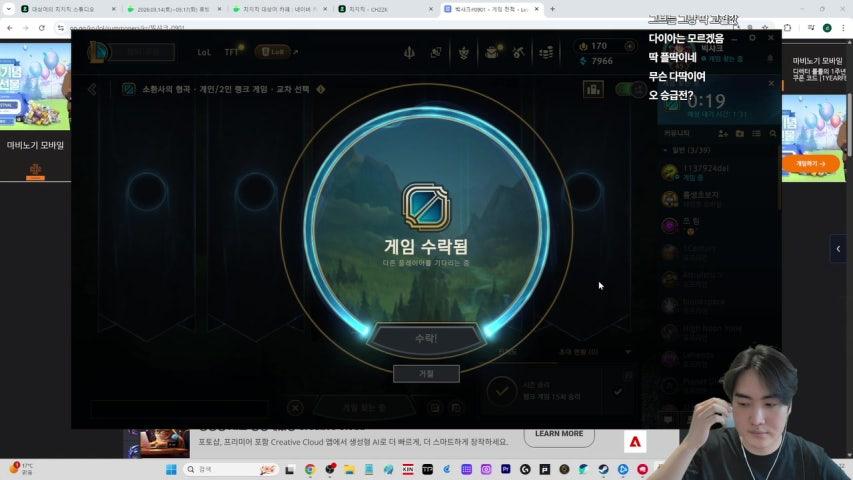Image resolution: width=853 pixels, height=480 pixels.
Task: Click LEARN MORE on the Adobe ad banner
Action: (x=559, y=434)
